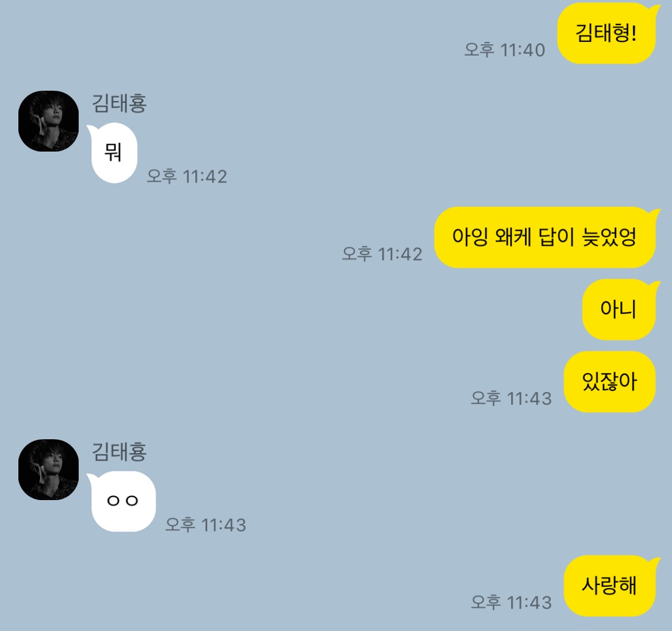The width and height of the screenshot is (672, 631).
Task: Click the 오후 11:43 timestamp beside 있잖아
Action: click(511, 398)
